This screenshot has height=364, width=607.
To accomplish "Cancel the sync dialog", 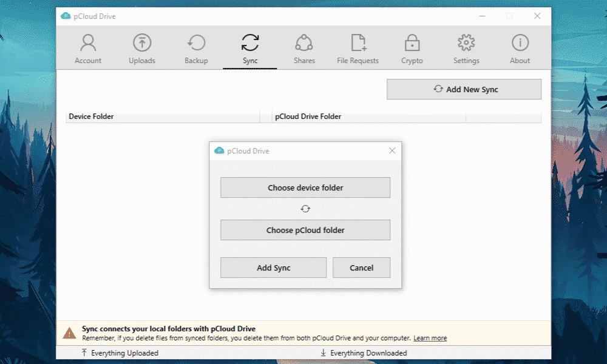I will (x=361, y=268).
